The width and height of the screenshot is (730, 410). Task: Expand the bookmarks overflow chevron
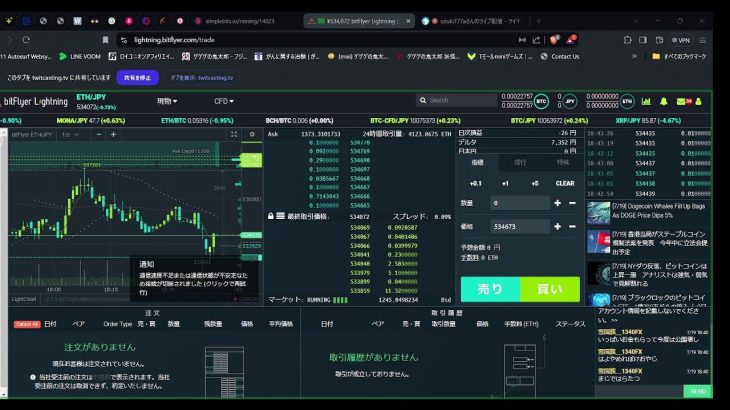(x=634, y=56)
